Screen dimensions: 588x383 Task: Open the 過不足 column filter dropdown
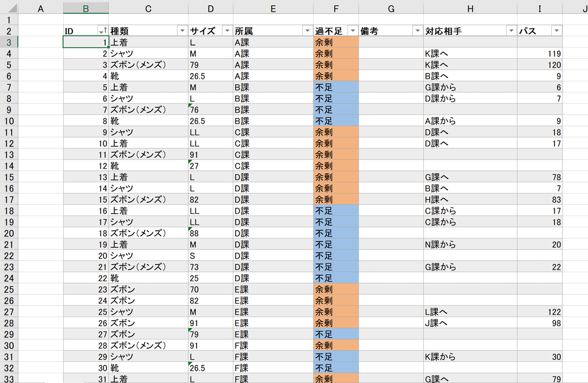coord(353,31)
